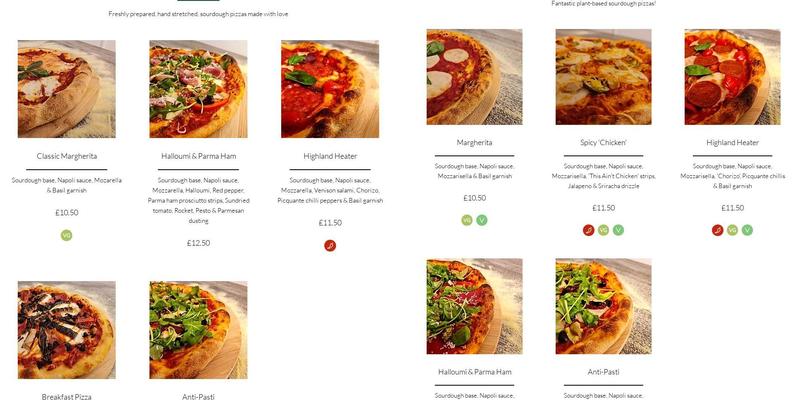Click spicy chilli icon under left Highland Heater
Image resolution: width=800 pixels, height=400 pixels.
coord(330,245)
